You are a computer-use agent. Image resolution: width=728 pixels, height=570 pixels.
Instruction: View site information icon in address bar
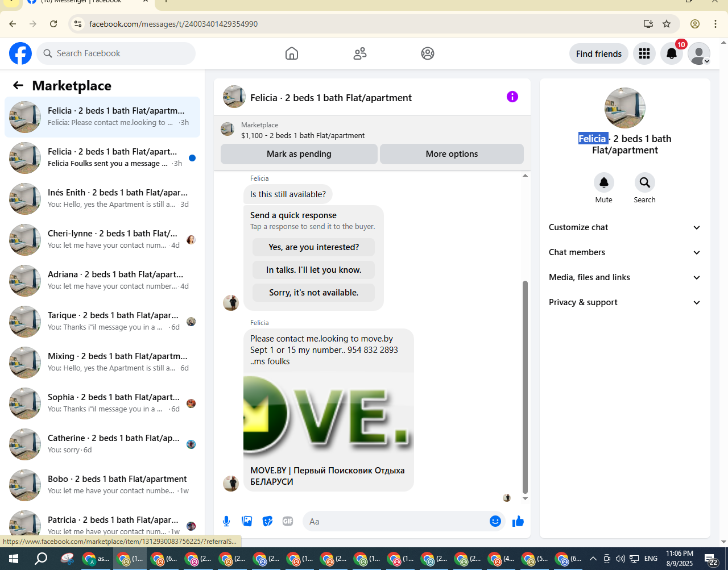(x=78, y=24)
